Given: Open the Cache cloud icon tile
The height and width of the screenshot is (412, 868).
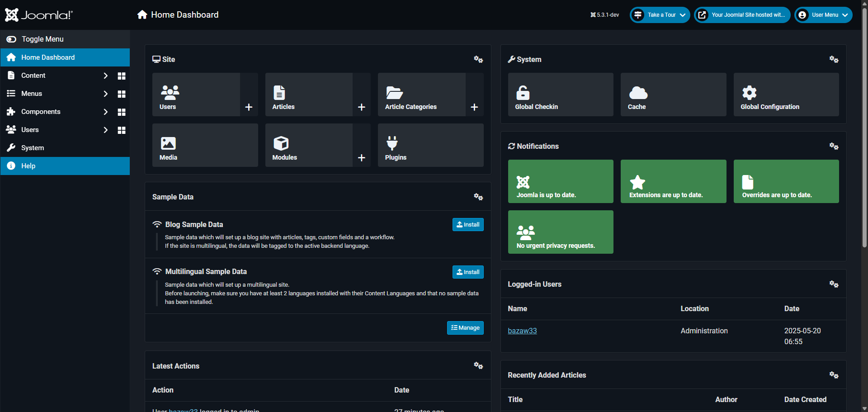Looking at the screenshot, I should coord(673,95).
